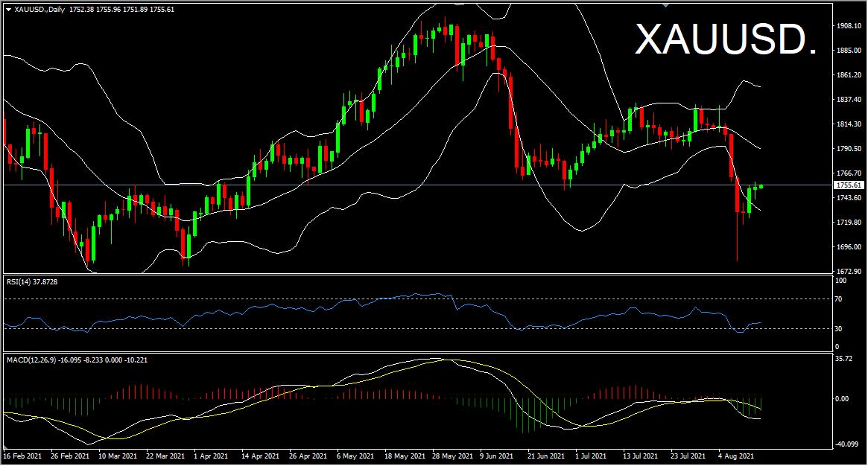Select the 1861.20 price axis label
The height and width of the screenshot is (466, 868).
tap(849, 75)
